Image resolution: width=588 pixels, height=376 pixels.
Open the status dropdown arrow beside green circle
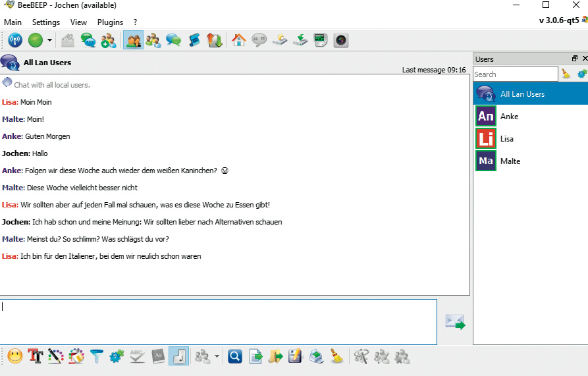click(x=49, y=40)
